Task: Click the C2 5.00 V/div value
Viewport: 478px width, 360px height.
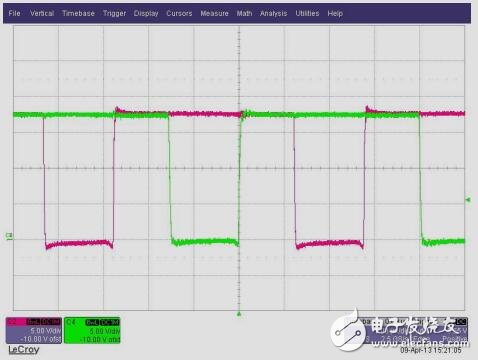Action: (x=46, y=331)
